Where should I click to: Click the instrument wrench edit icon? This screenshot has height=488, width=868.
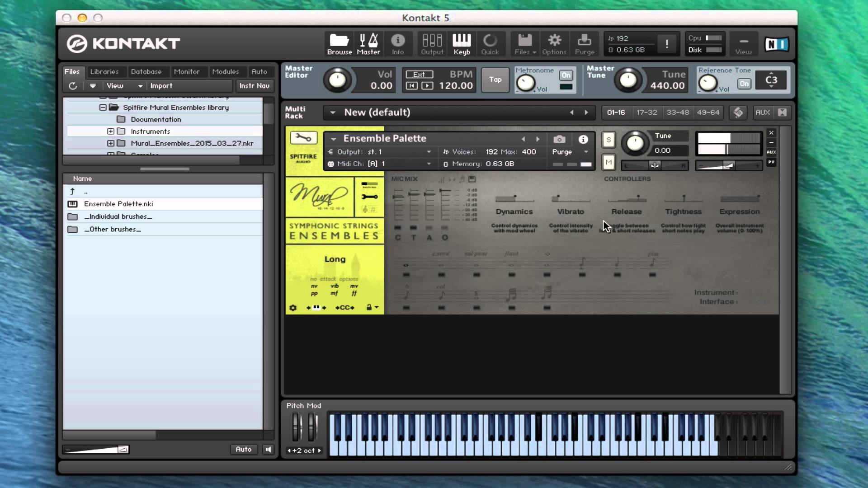pos(303,138)
